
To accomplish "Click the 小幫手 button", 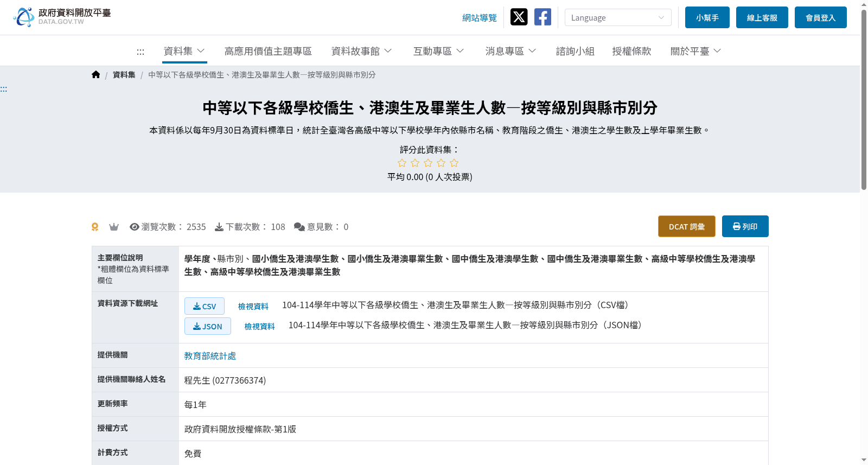I will point(707,17).
